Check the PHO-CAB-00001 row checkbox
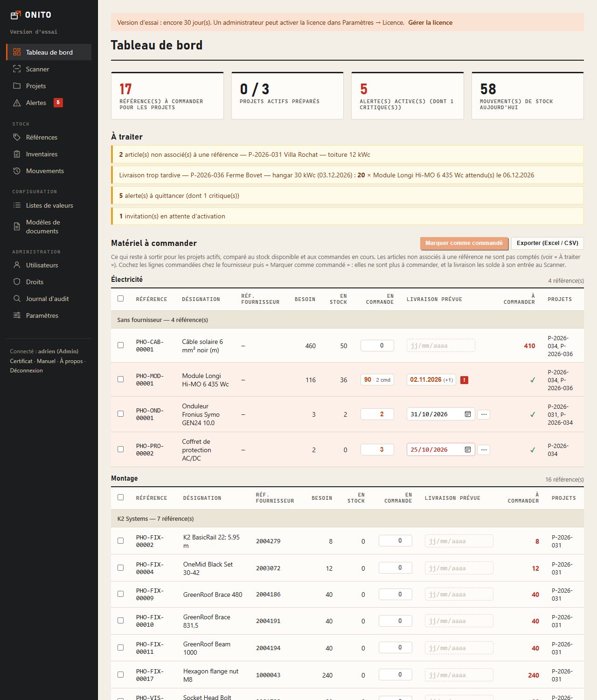597x700 pixels. [120, 345]
